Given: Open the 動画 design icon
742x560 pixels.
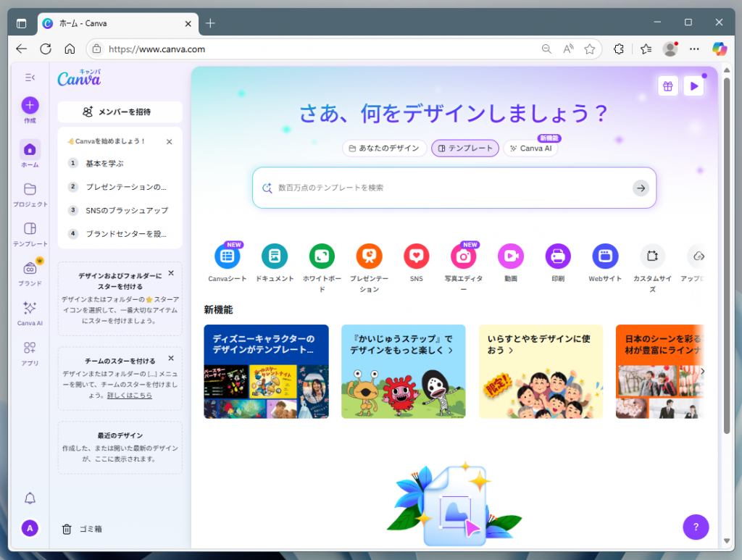Looking at the screenshot, I should click(510, 256).
